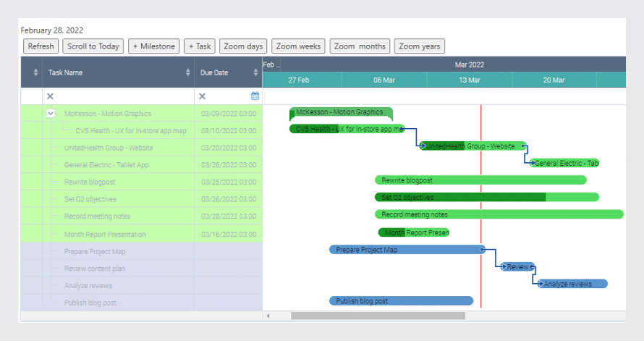Click Publish blog post gantt bar

402,300
